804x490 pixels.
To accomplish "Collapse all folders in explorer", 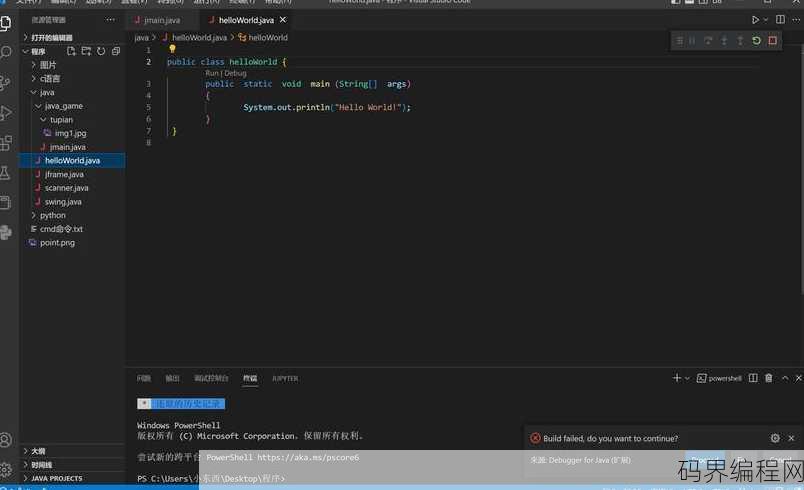I will 116,51.
